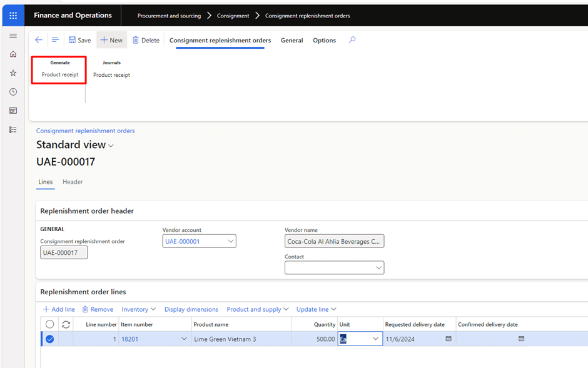The height and width of the screenshot is (368, 588).
Task: Open Favorites star icon in sidebar
Action: [x=13, y=73]
